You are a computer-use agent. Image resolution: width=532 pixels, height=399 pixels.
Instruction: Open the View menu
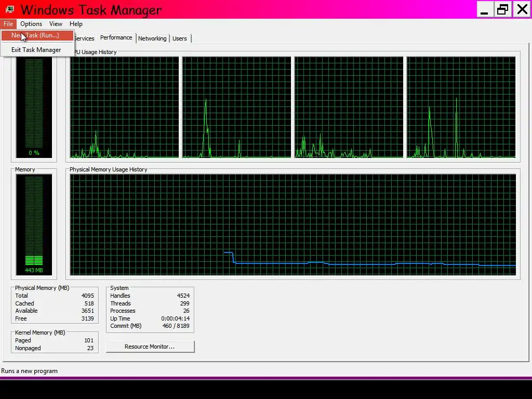[x=56, y=24]
